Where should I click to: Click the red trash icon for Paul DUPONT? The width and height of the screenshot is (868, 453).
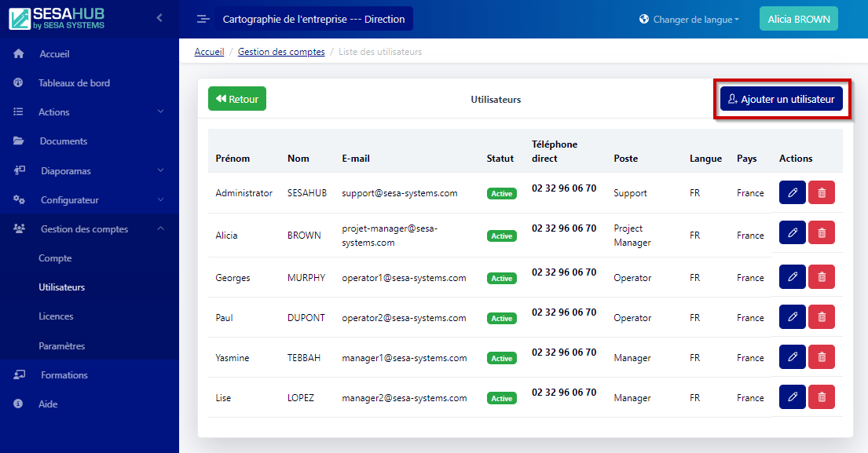(821, 317)
